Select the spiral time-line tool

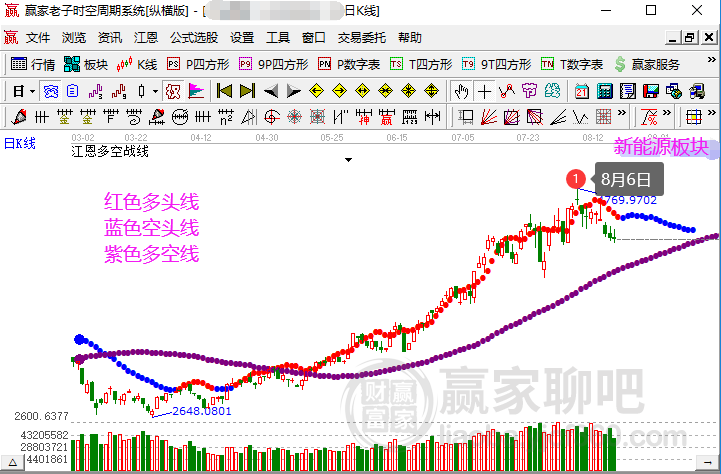133,117
